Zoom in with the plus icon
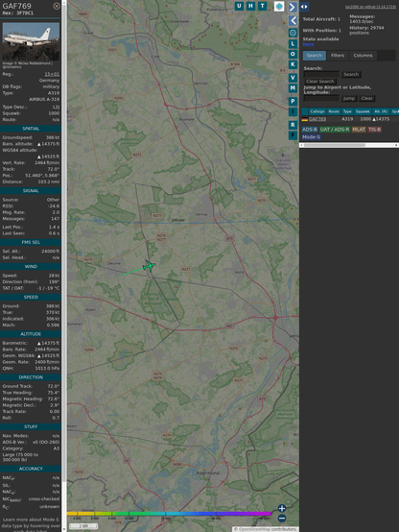This screenshot has height=532, width=399. point(282,508)
